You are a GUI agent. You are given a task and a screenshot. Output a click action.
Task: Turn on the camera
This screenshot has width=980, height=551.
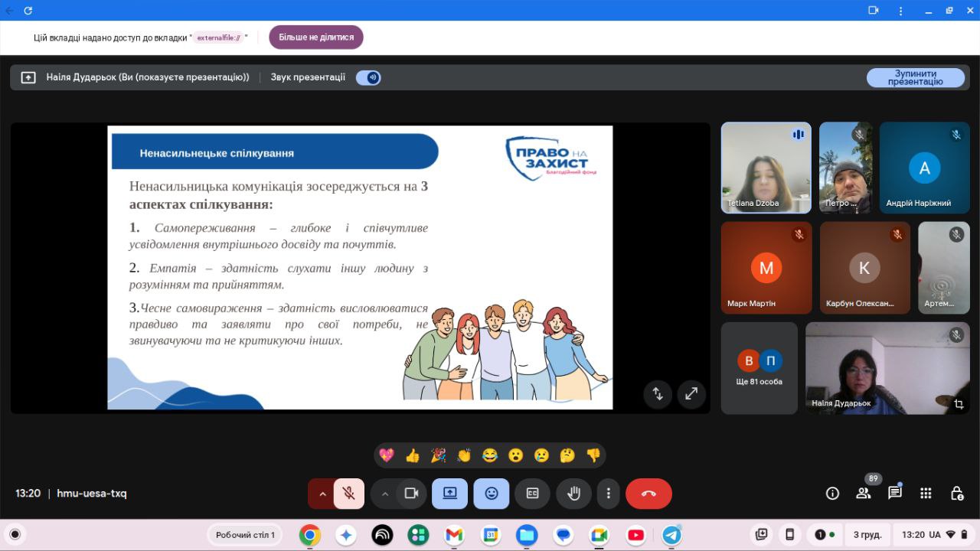tap(411, 494)
